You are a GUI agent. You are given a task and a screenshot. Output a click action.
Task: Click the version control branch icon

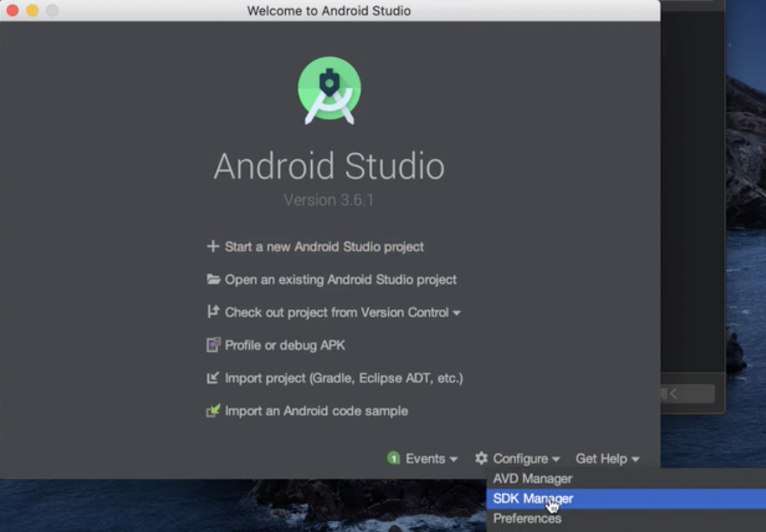coord(213,312)
